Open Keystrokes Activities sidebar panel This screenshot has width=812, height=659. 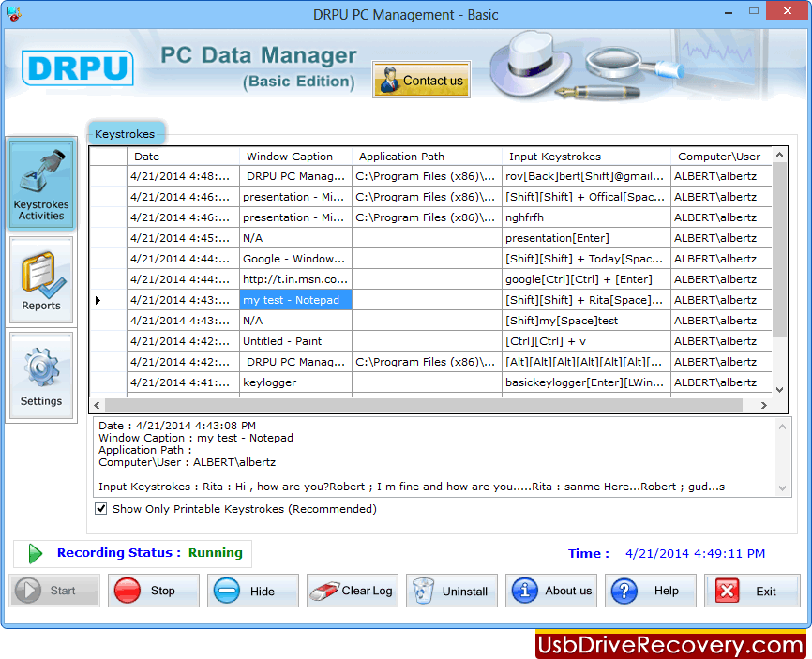41,185
